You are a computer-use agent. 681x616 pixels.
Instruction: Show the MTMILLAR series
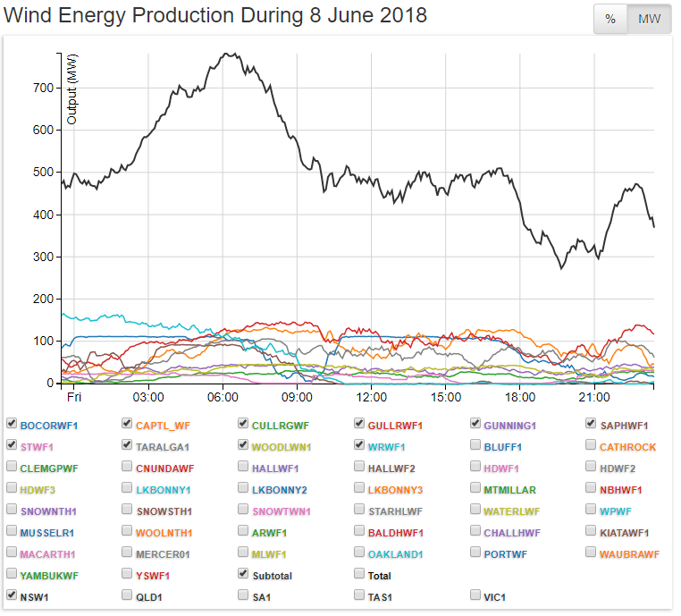pyautogui.click(x=476, y=488)
